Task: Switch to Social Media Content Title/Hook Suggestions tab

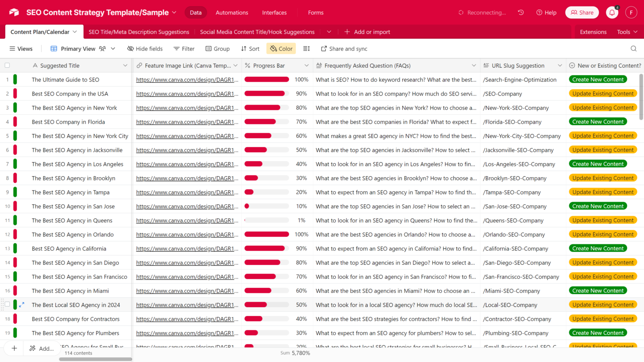Action: coord(257,32)
